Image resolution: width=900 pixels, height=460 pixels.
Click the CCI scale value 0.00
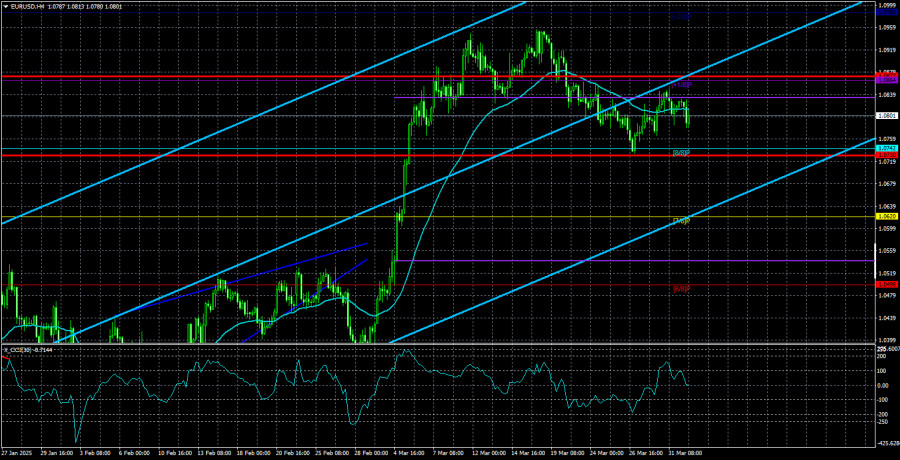(883, 385)
